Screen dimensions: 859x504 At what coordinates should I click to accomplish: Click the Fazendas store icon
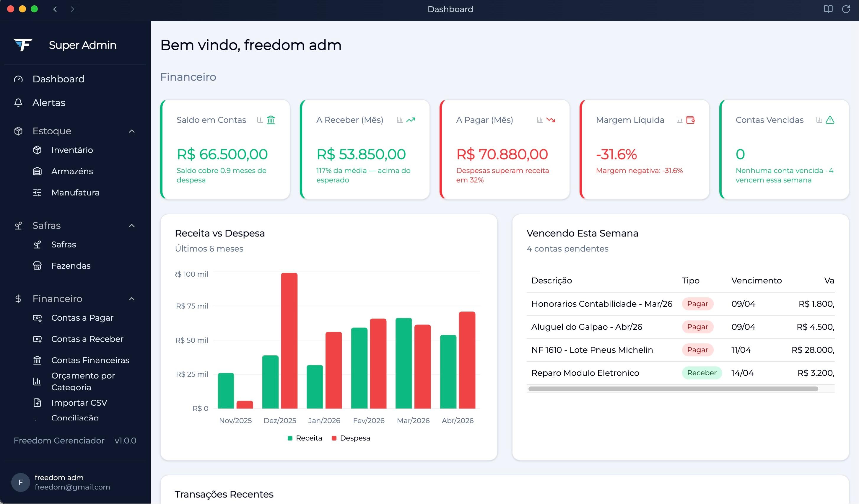pos(37,265)
